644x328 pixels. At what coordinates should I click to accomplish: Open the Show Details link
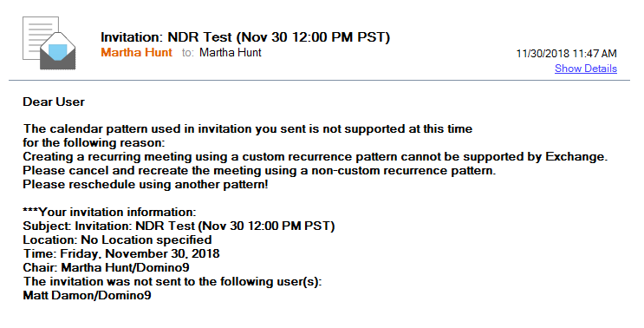[586, 69]
